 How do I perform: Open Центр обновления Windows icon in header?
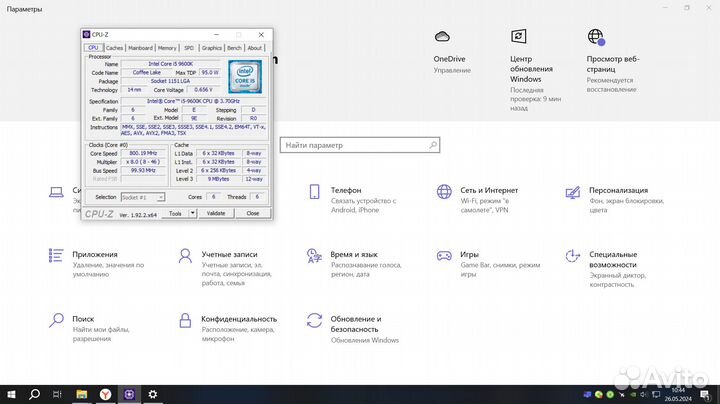[x=518, y=36]
